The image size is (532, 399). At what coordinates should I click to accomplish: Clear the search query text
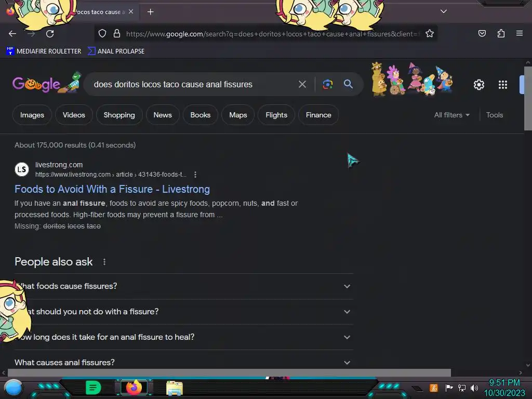[x=302, y=84]
